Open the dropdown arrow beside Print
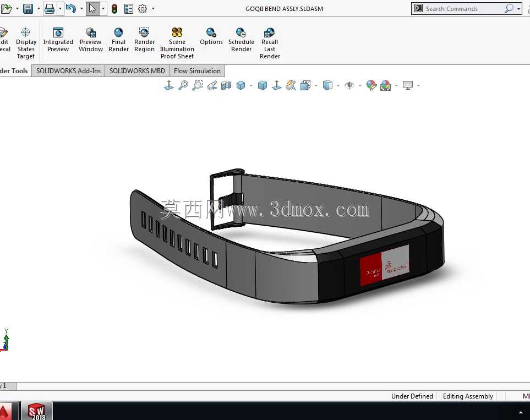Screen dimensions: 530x420 click(x=60, y=9)
